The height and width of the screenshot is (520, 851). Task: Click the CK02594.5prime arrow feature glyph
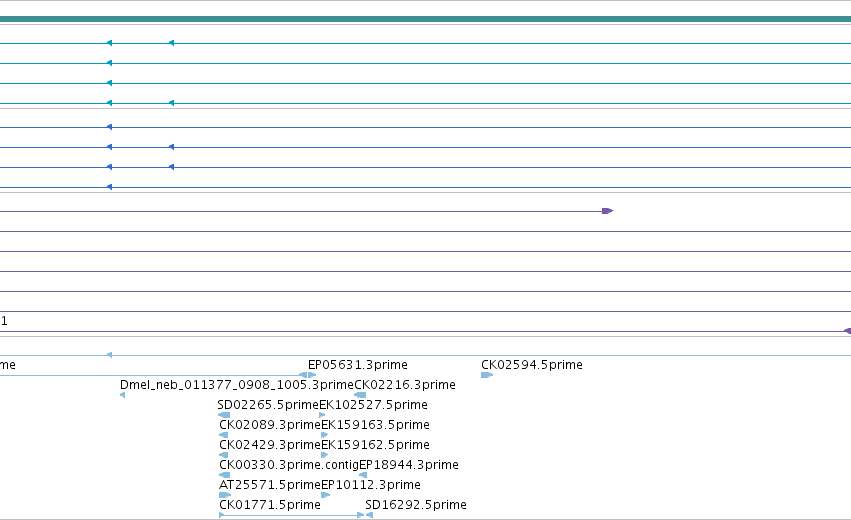point(487,375)
